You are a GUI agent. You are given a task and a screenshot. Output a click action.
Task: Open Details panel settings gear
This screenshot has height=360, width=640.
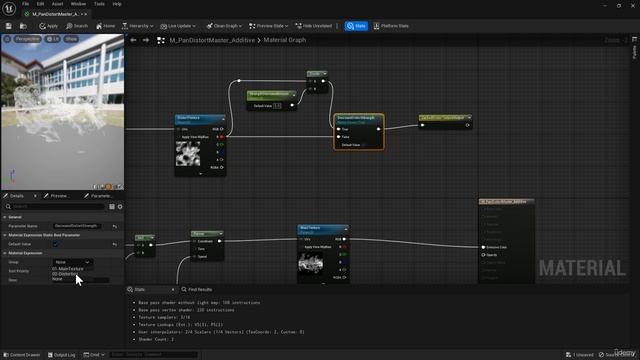120,207
